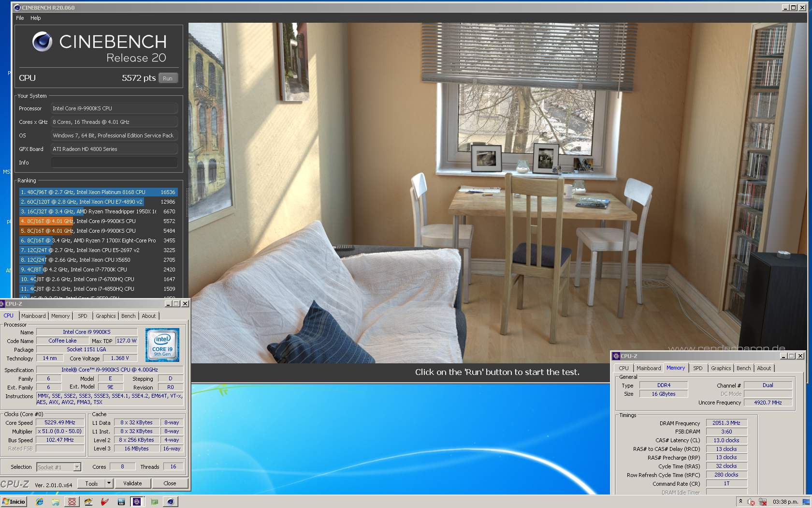Click Core Voltage value 1.368 V

point(120,358)
